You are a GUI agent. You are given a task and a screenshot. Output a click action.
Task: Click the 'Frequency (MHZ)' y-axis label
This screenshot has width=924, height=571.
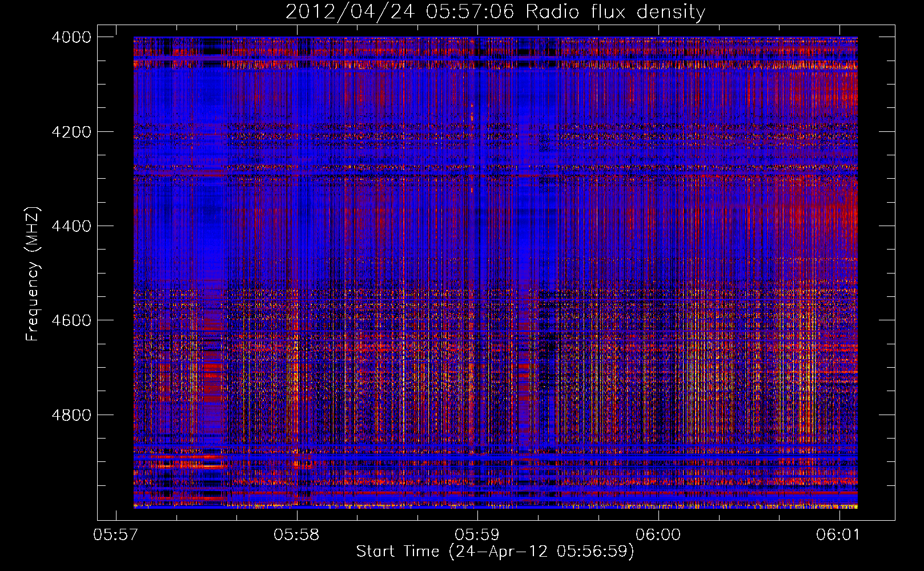click(33, 274)
